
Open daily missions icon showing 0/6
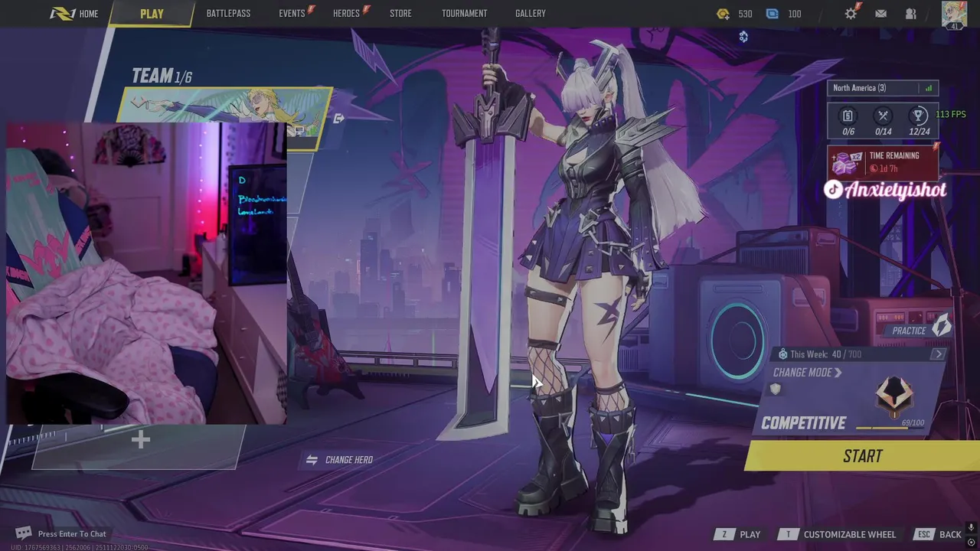[848, 116]
